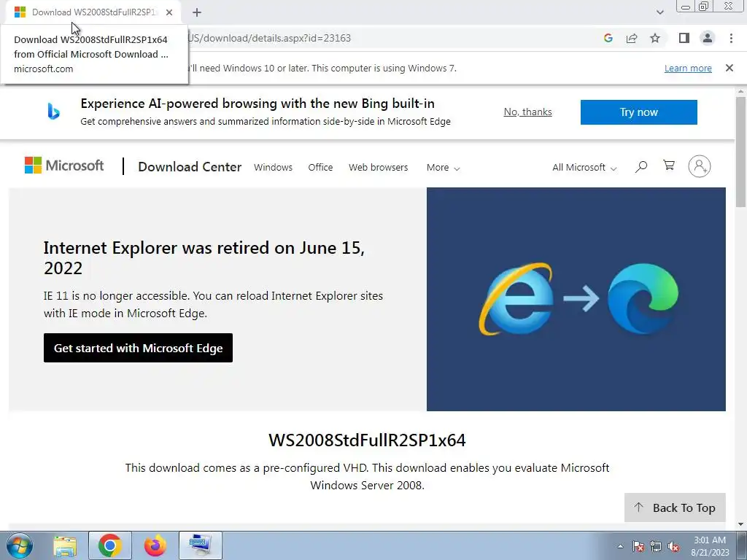Click the sign-in account icon
The width and height of the screenshot is (747, 560).
[700, 166]
